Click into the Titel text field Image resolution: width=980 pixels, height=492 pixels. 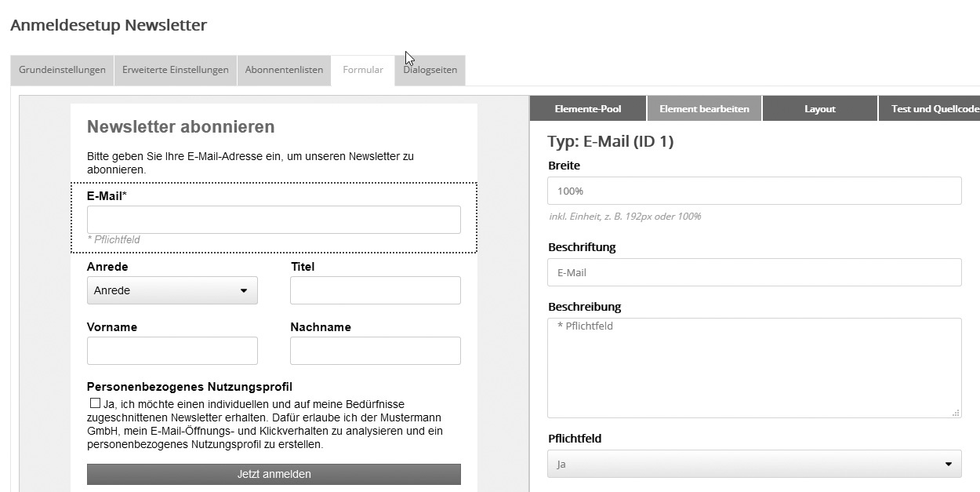(375, 290)
